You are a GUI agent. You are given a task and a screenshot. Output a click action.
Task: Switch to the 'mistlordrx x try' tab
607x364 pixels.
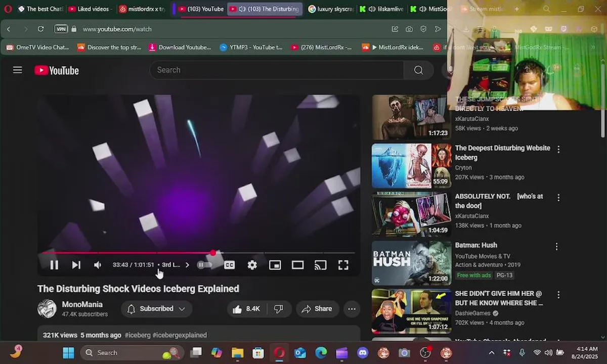click(x=142, y=9)
